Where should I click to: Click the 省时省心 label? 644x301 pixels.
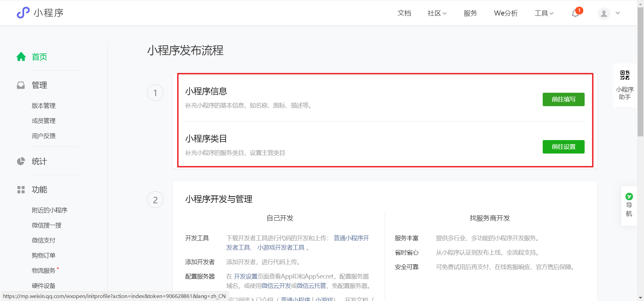[x=407, y=252]
